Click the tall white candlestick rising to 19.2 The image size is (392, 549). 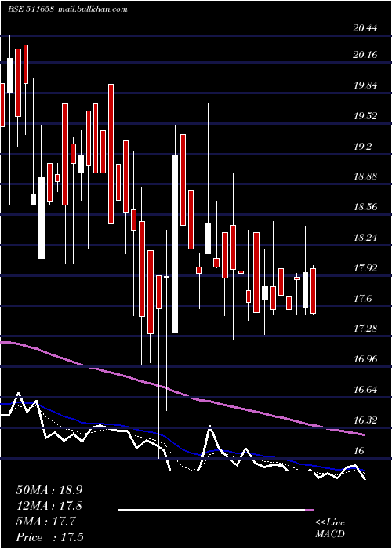(175, 244)
